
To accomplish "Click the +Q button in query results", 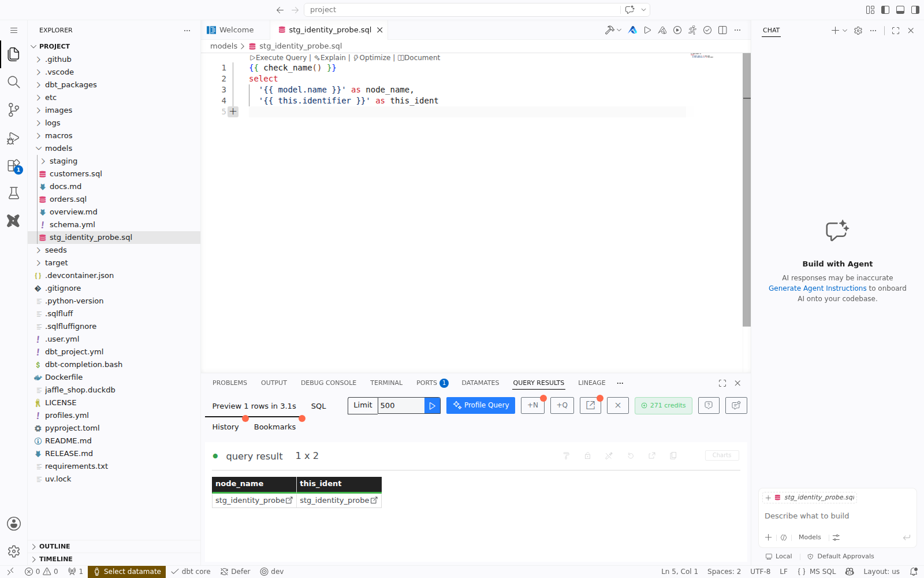I will pyautogui.click(x=562, y=406).
